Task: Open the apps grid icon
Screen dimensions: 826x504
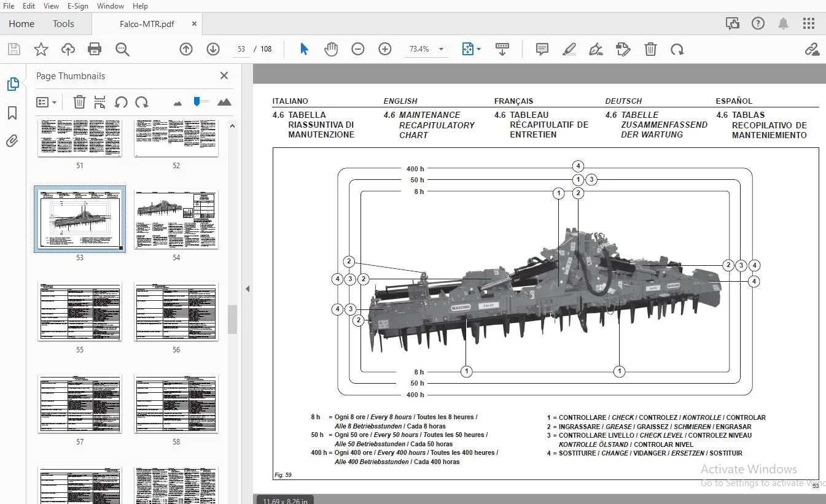Action: [809, 24]
